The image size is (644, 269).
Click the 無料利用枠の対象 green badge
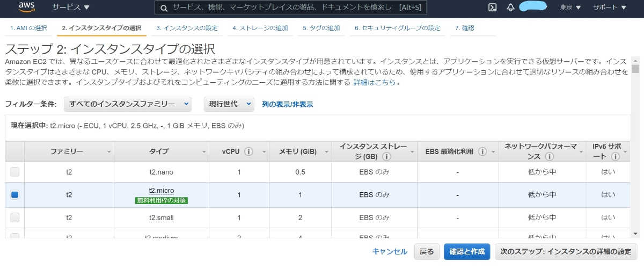pos(162,200)
